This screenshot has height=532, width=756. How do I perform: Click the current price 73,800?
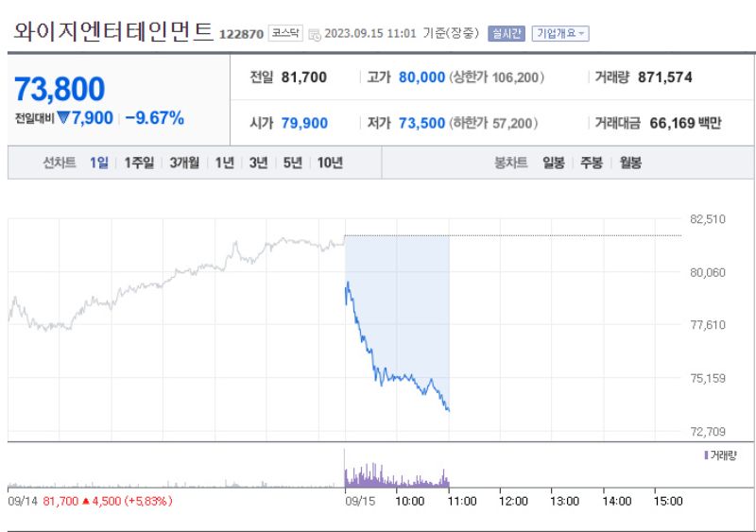pyautogui.click(x=59, y=89)
